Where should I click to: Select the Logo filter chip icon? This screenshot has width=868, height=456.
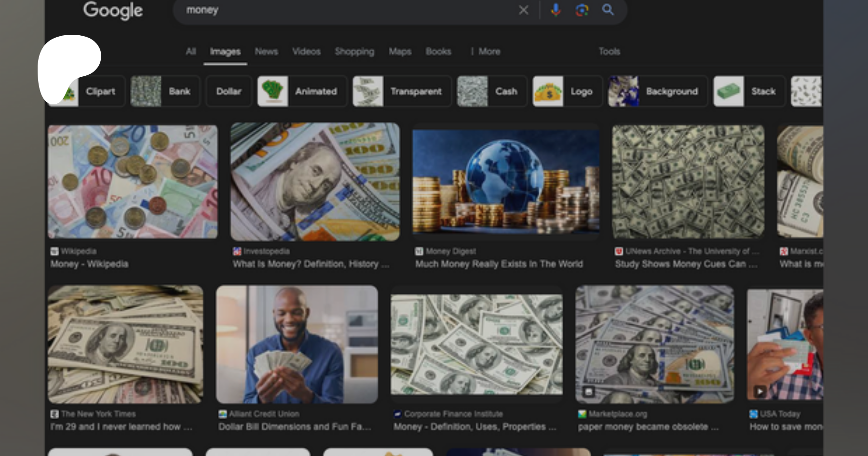(548, 91)
